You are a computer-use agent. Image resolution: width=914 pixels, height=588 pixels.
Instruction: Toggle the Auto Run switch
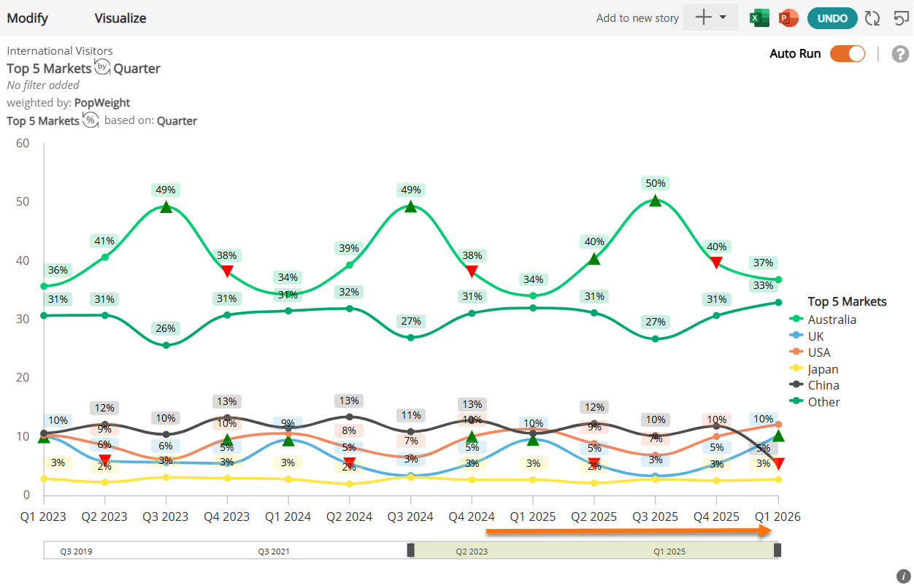click(x=848, y=54)
